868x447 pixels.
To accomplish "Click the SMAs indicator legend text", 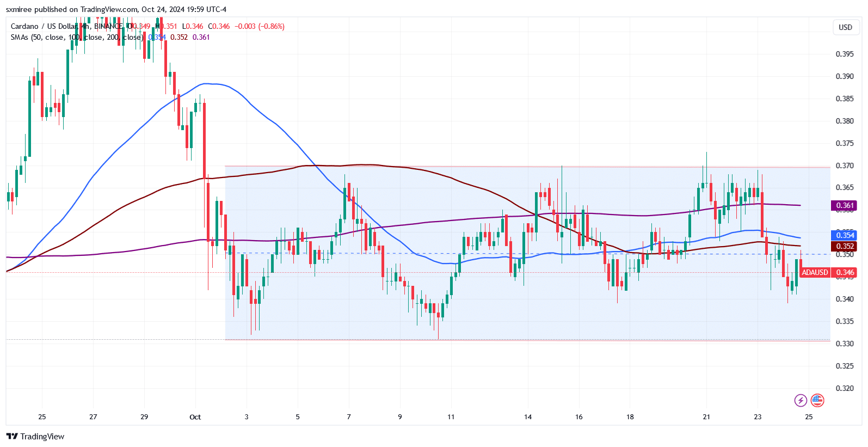I will (77, 38).
